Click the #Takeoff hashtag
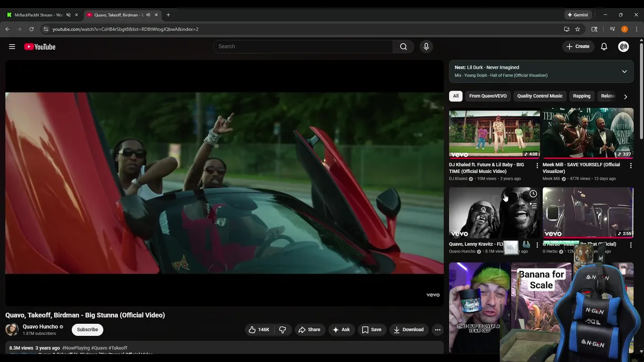Image resolution: width=644 pixels, height=362 pixels. coord(118,348)
